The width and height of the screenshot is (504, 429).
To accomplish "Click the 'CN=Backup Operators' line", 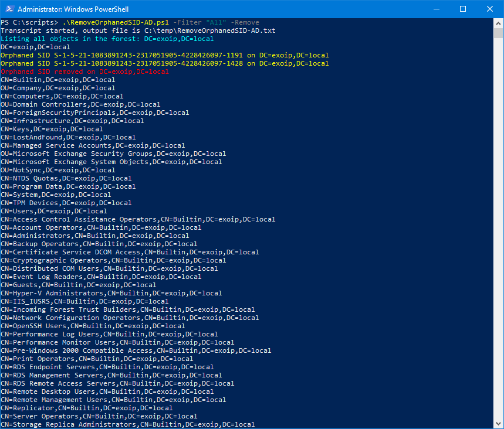I will pos(99,244).
